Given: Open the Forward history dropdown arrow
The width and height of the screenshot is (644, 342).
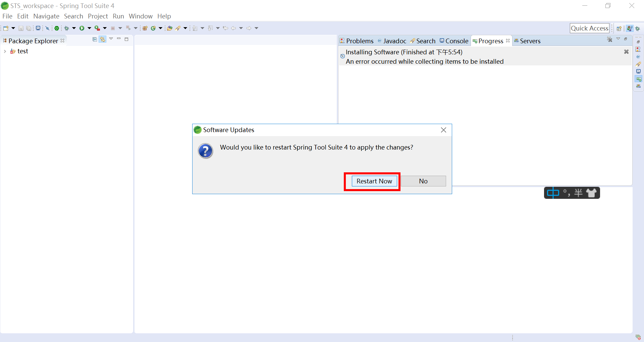Looking at the screenshot, I should [256, 28].
